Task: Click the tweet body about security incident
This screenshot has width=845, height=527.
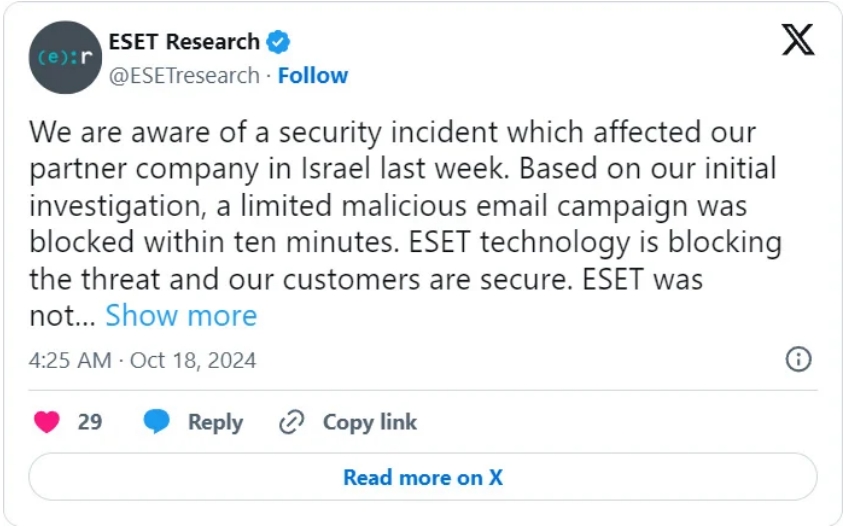Action: click(x=405, y=224)
